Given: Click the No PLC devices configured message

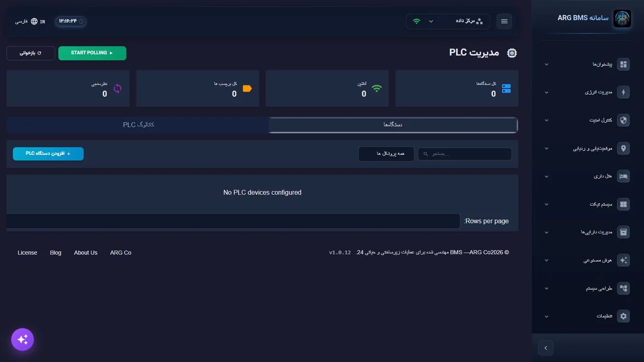Looking at the screenshot, I should tap(262, 192).
